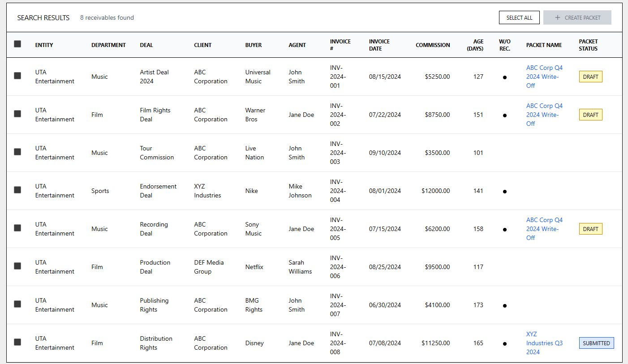
Task: Select checkbox for the Endorsement Deal row
Action: (x=17, y=190)
